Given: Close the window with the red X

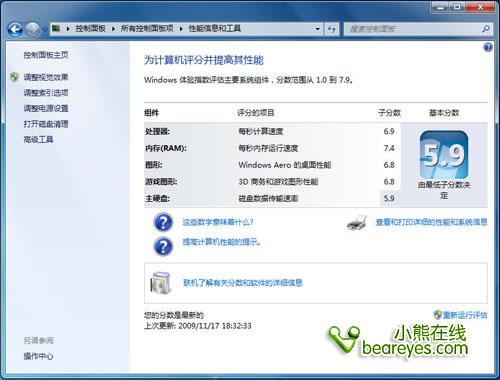Looking at the screenshot, I should [480, 7].
